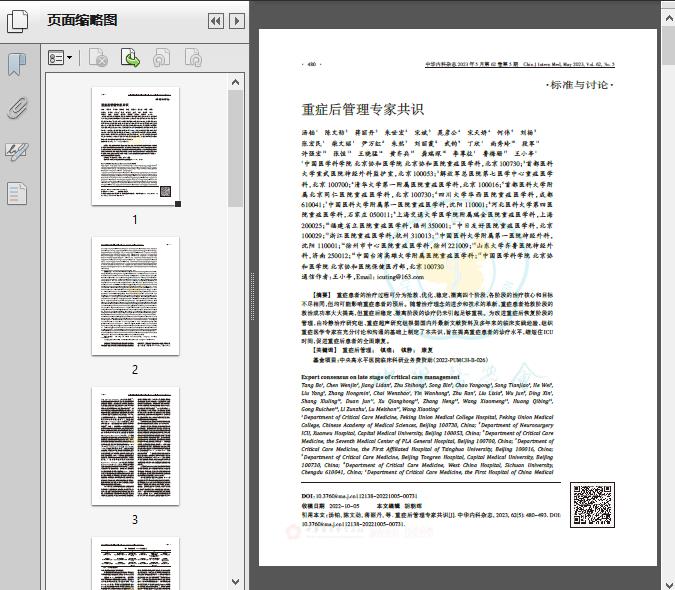Select the partially visible page 4 thumbnail
Viewport: 675px width, 590px height.
[x=135, y=563]
